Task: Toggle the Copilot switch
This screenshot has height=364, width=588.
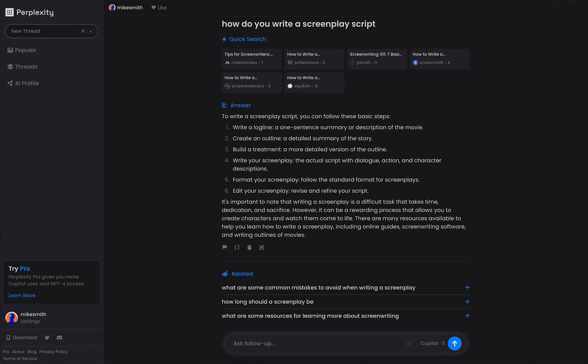Action: pyautogui.click(x=412, y=343)
